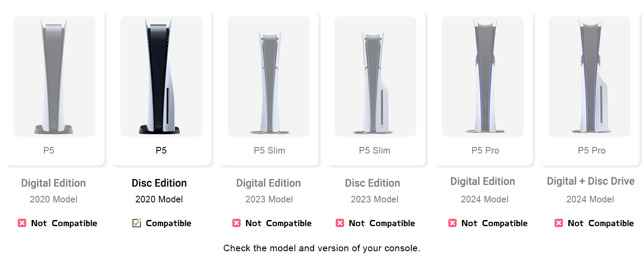The image size is (644, 264).
Task: Click the highlighted Disc Edition heading
Action: (x=159, y=183)
